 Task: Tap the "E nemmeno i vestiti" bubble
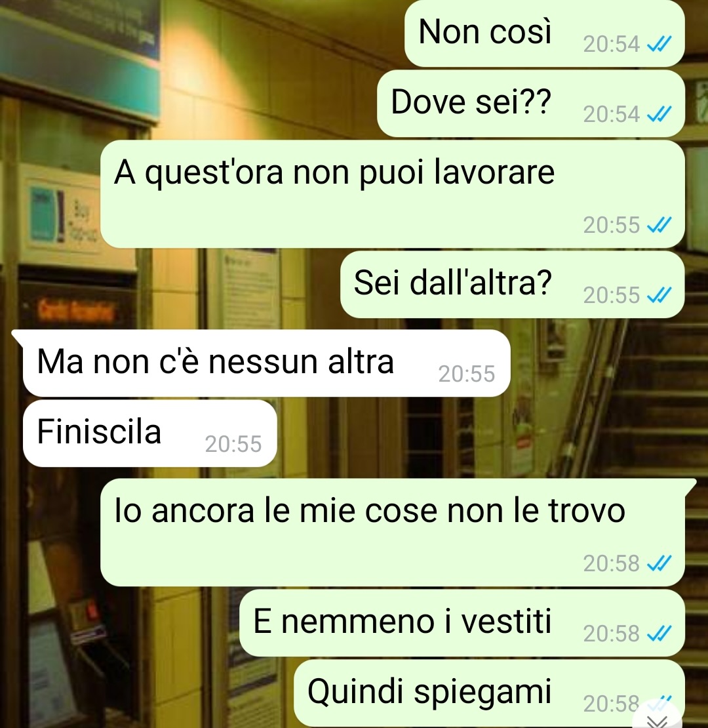462,623
